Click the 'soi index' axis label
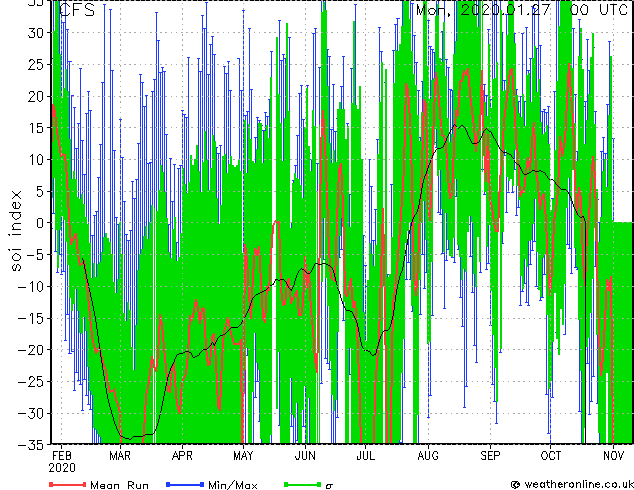The image size is (634, 490). pos(15,231)
